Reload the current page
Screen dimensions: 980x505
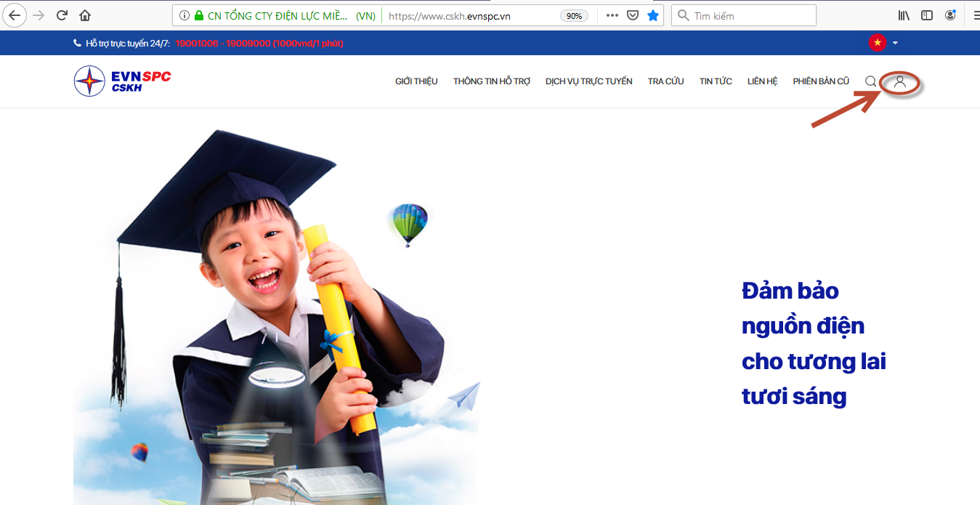(62, 15)
